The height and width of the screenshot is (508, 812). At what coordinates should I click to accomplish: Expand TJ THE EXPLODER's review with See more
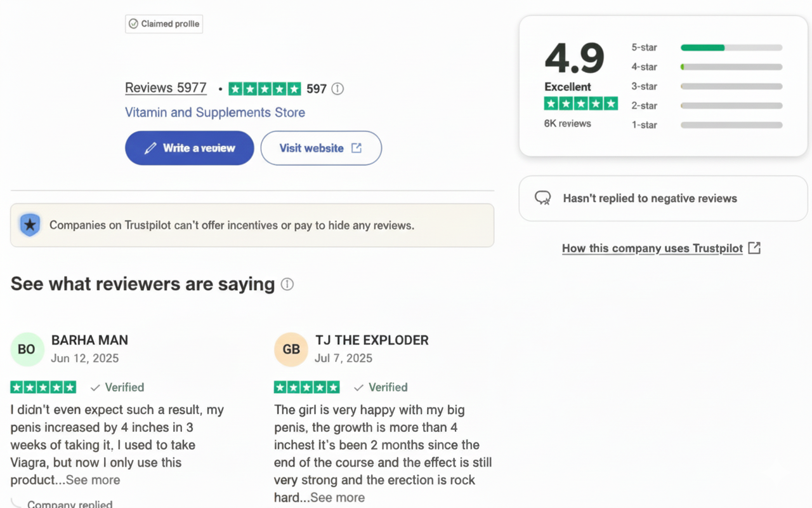(x=337, y=498)
